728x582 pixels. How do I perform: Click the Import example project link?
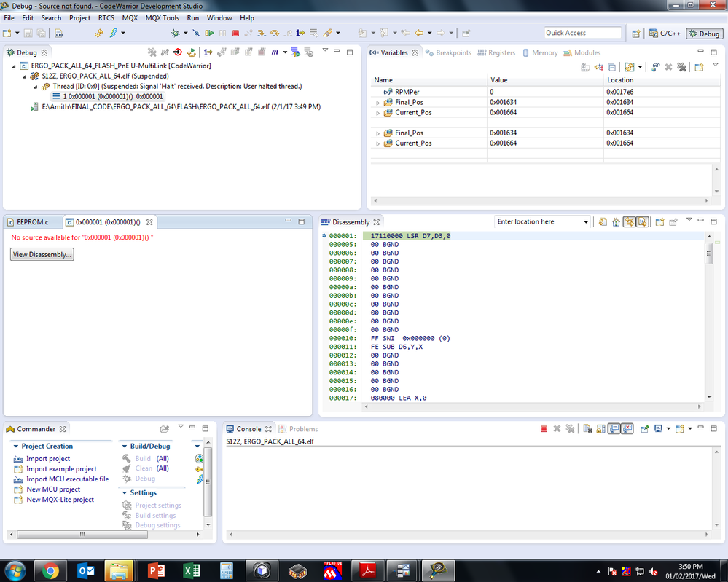tap(61, 469)
